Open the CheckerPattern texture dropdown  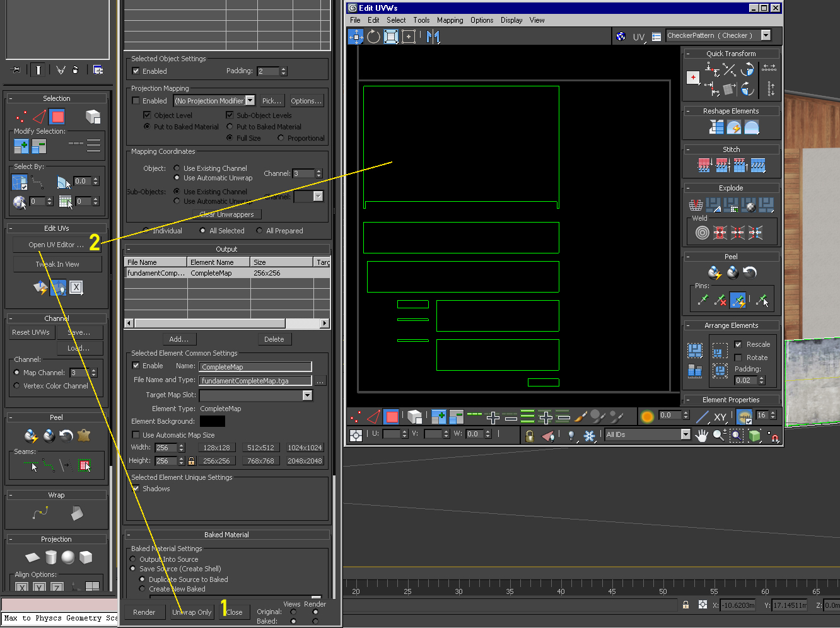(766, 35)
